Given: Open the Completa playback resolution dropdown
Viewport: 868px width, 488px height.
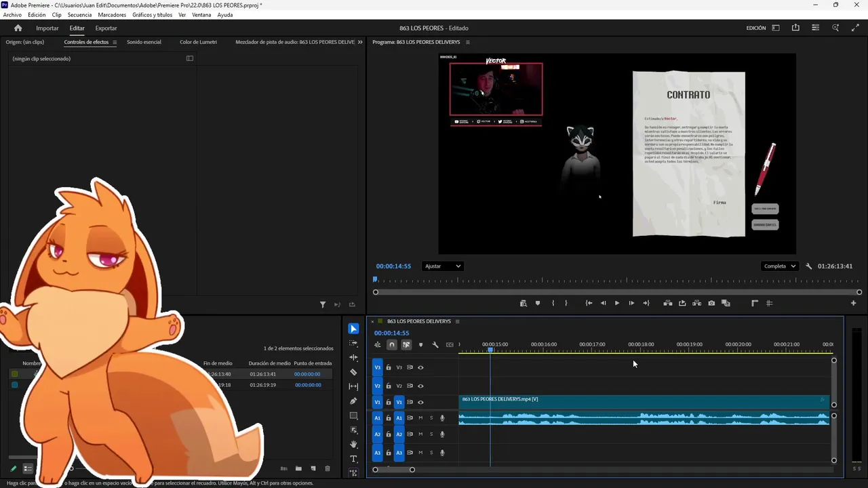Looking at the screenshot, I should [779, 266].
